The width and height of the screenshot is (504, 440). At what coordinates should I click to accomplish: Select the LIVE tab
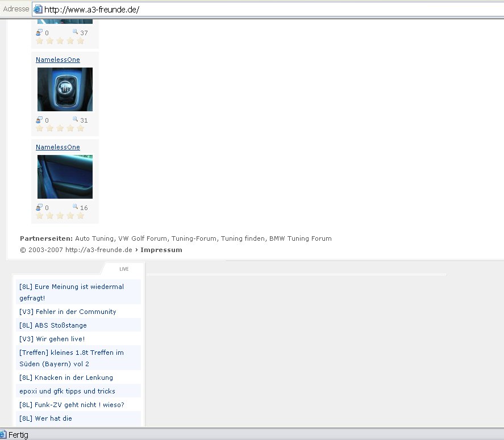point(124,269)
